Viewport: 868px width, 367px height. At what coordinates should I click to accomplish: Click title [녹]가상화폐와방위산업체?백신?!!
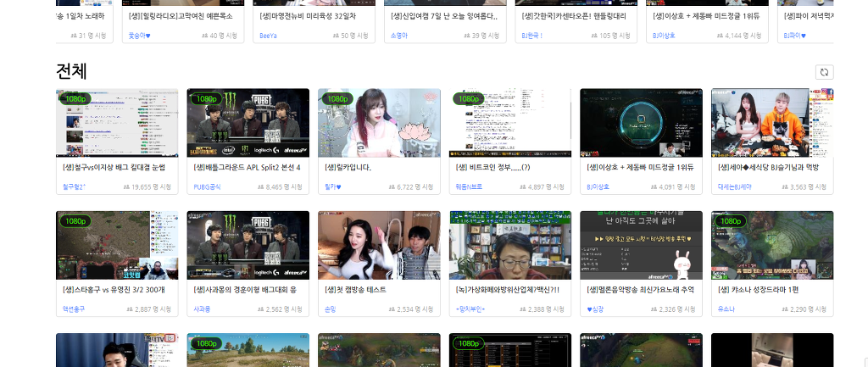508,290
